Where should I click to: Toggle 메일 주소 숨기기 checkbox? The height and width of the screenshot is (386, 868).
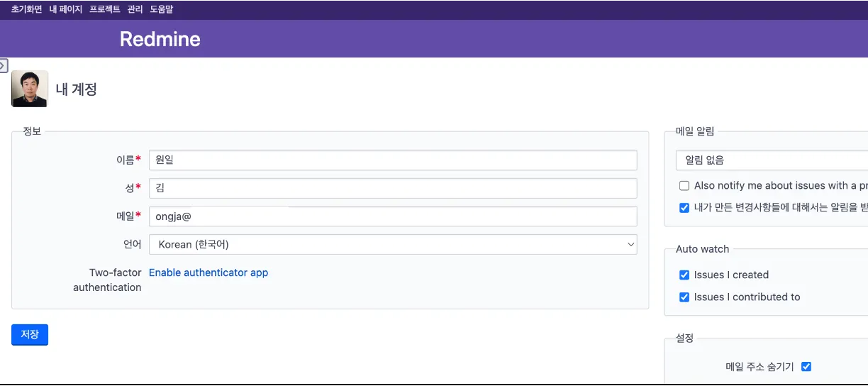(x=806, y=367)
